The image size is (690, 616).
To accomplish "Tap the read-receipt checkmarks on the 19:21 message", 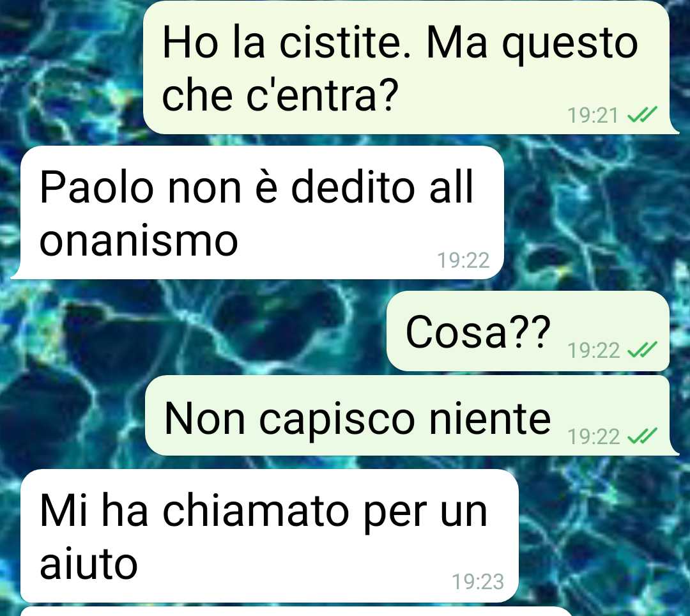I will point(642,115).
